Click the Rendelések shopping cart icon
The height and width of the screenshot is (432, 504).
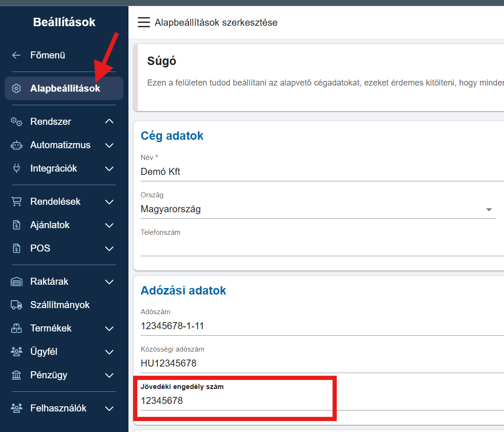pyautogui.click(x=16, y=202)
